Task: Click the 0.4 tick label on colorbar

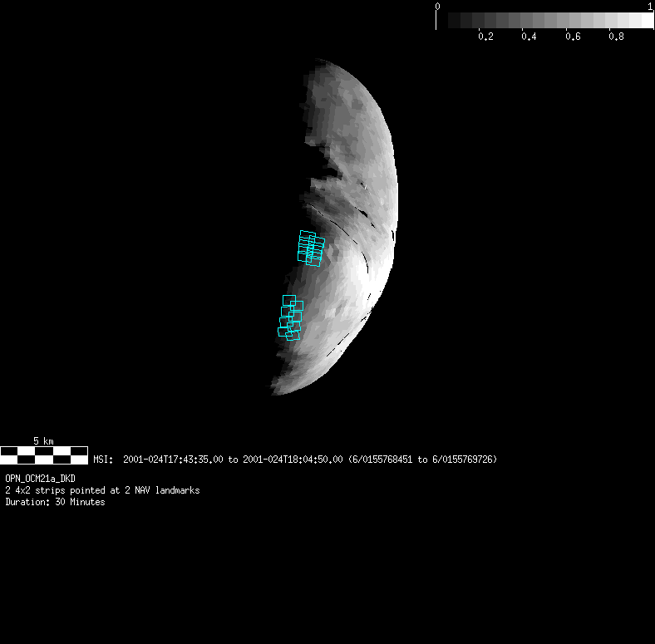Action: [x=529, y=37]
